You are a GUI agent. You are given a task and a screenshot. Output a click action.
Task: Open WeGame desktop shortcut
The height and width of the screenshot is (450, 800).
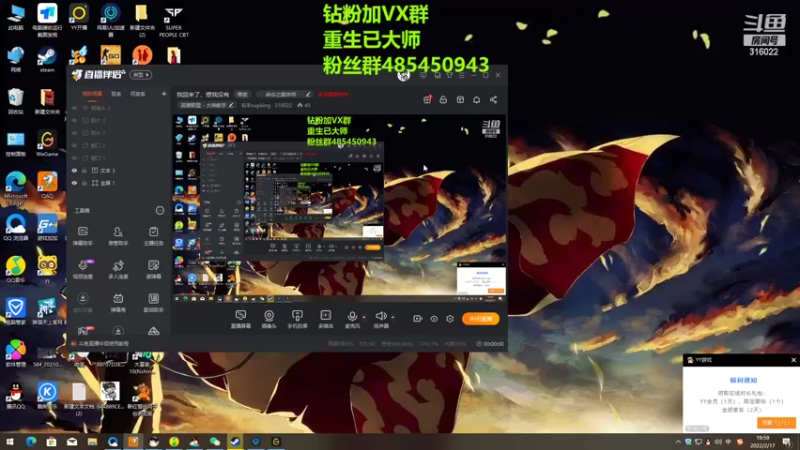47,143
